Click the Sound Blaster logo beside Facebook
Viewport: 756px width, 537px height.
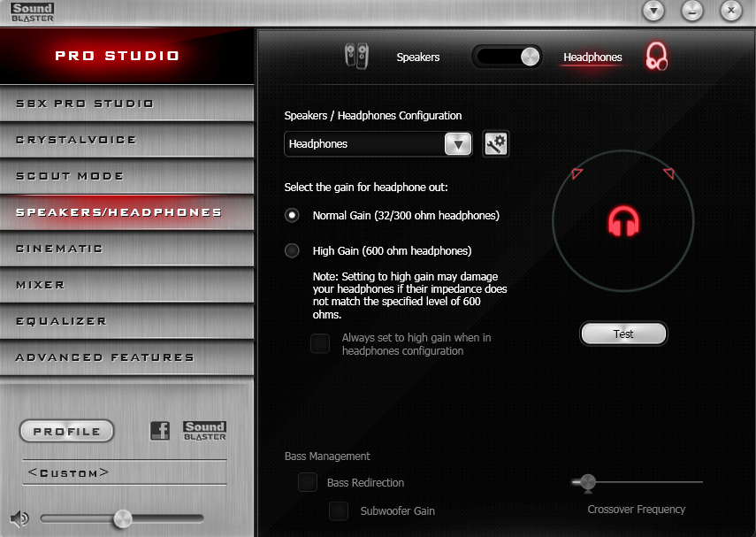pos(204,431)
